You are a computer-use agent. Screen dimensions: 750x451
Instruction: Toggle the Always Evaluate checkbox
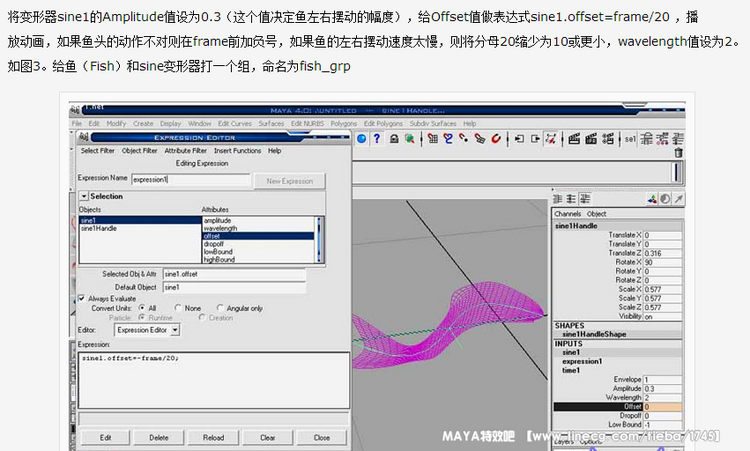click(x=81, y=298)
